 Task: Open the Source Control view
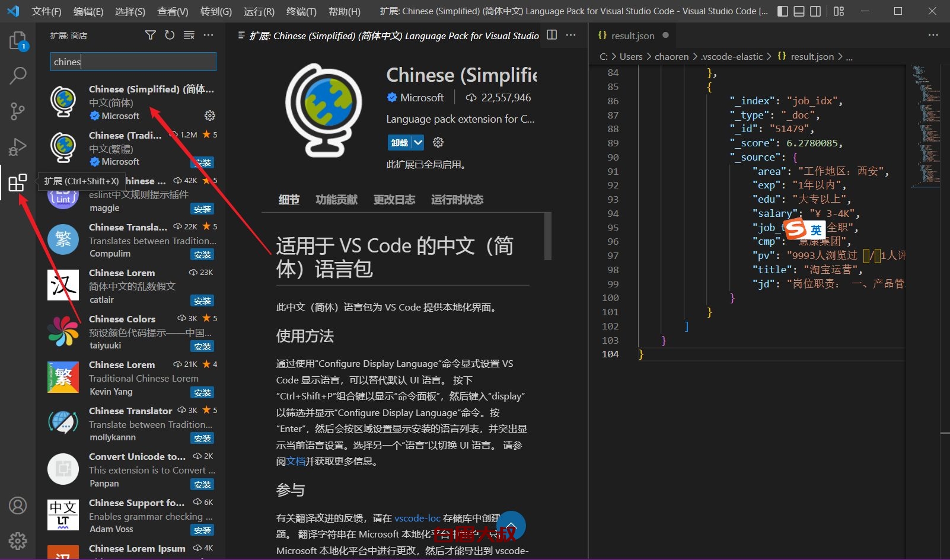coord(18,111)
